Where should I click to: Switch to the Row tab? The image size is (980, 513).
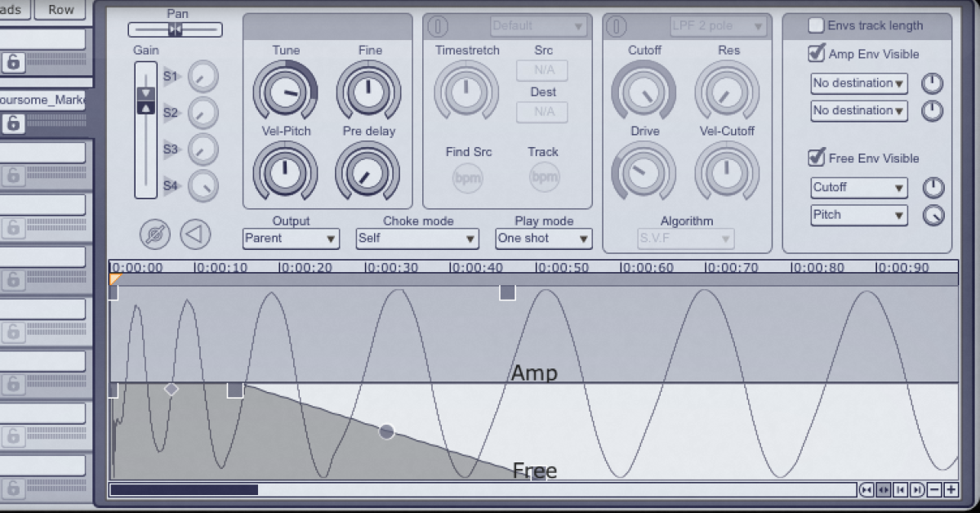pyautogui.click(x=60, y=10)
